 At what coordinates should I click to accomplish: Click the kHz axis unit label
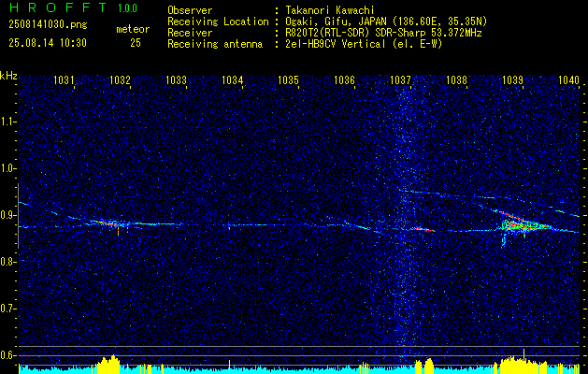8,76
